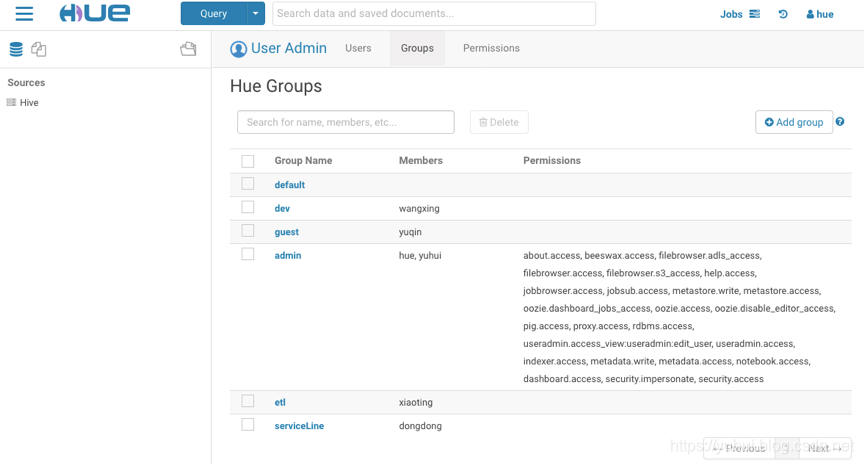Open the default group link

(290, 185)
